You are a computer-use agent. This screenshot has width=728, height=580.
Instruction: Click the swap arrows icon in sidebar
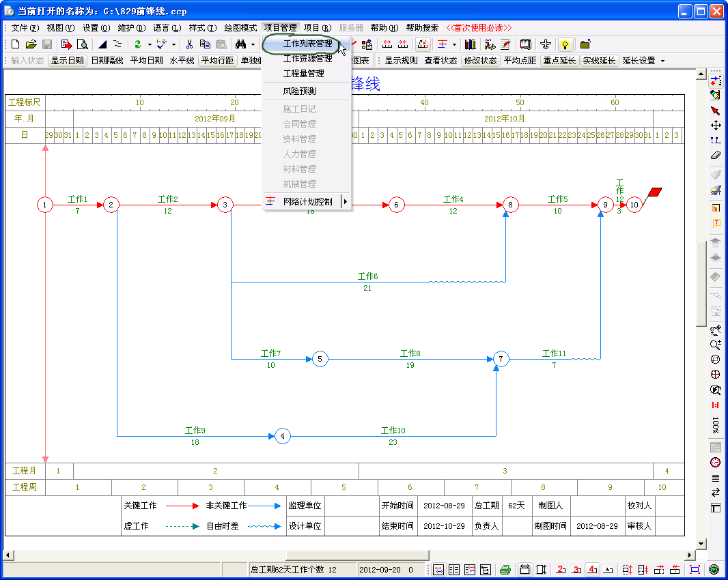(716, 492)
